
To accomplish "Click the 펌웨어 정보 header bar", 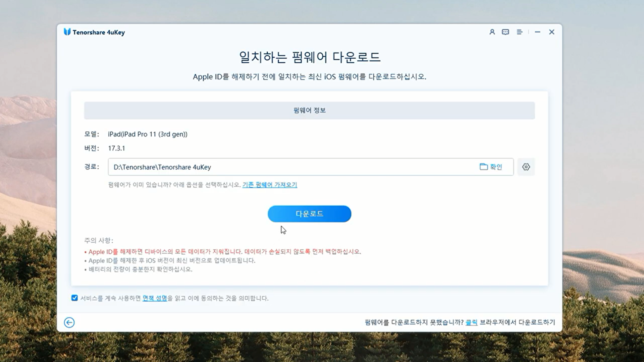I will (309, 110).
